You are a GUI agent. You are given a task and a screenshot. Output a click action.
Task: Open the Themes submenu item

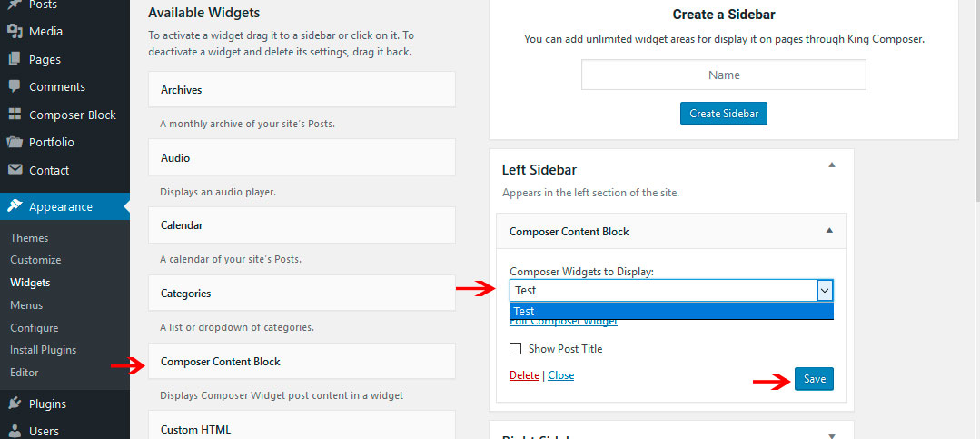coord(29,237)
